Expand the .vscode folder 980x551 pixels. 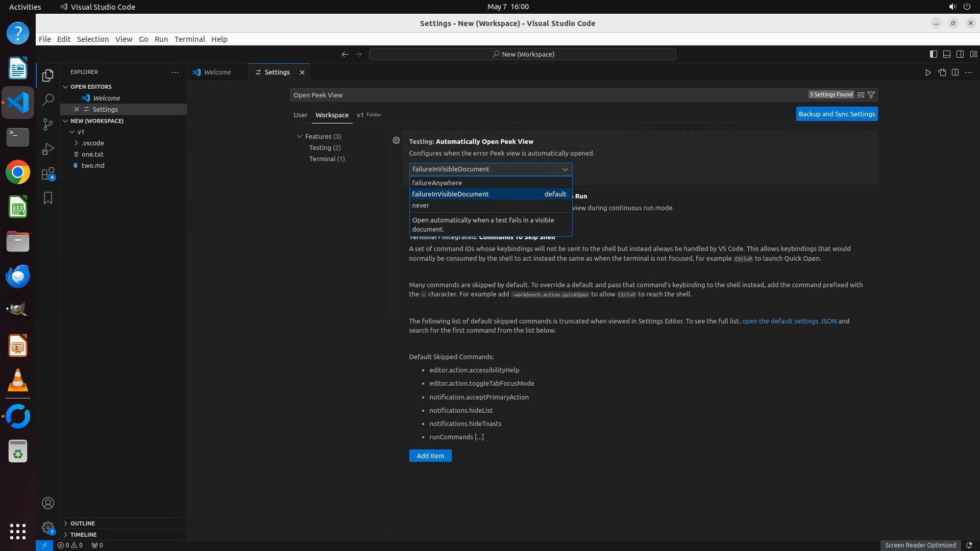(x=92, y=143)
